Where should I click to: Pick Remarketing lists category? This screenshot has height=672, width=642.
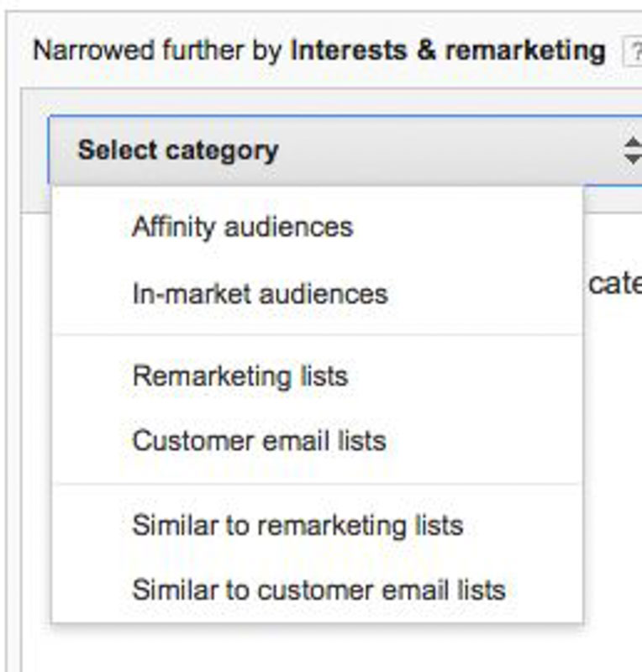[239, 375]
